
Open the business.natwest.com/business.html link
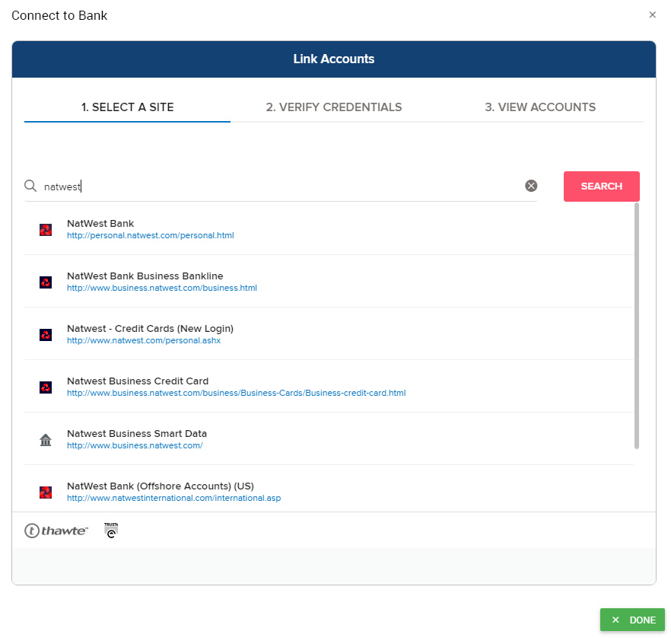162,289
